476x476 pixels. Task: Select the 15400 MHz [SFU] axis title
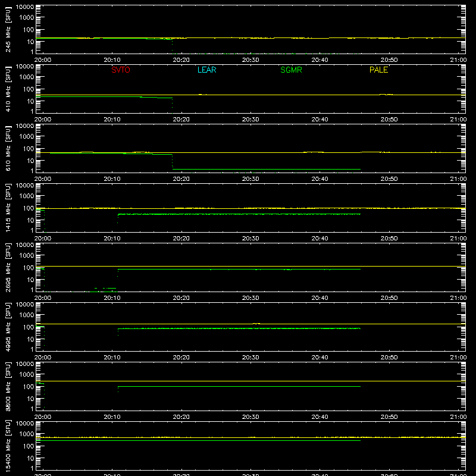[8, 446]
